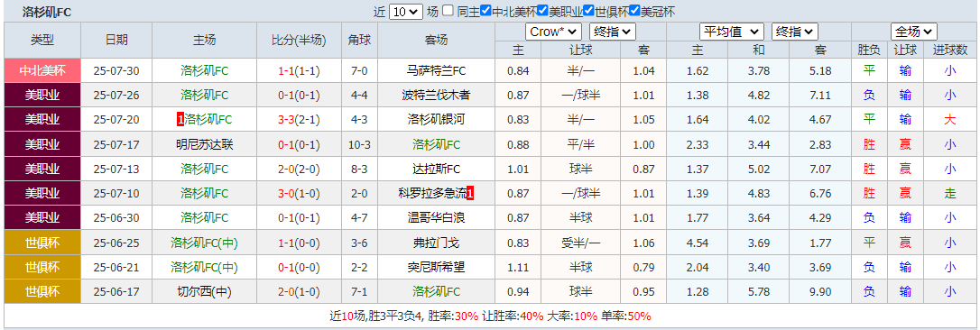Click the 3-0(1-0) score
Image resolution: width=980 pixels, height=330 pixels.
coord(299,193)
